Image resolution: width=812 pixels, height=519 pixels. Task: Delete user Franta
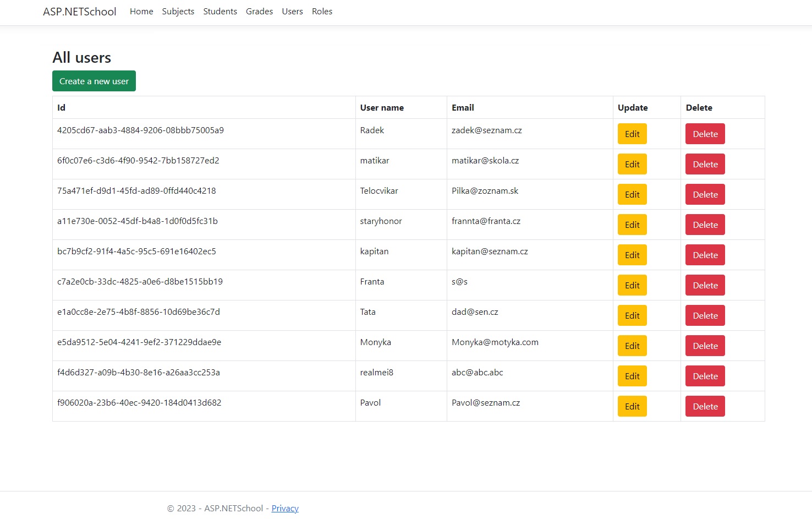coord(705,285)
